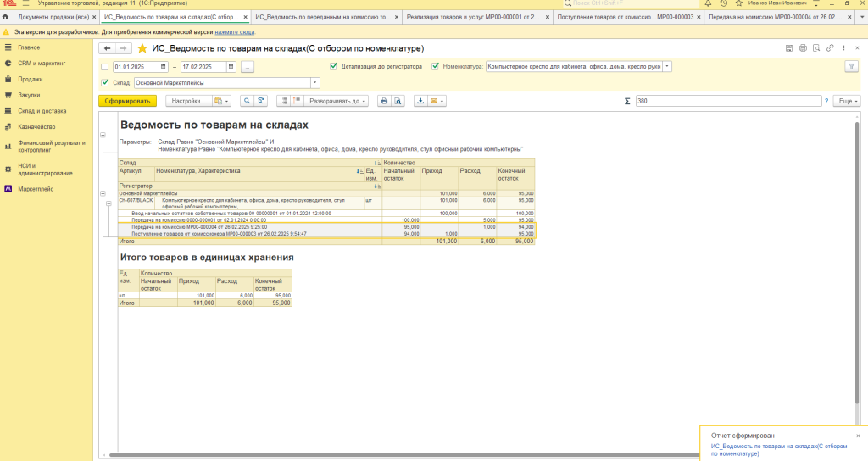This screenshot has height=461, width=868.
Task: Switch to 'Реализация товаров и услуг МР00-000001' tab
Action: (x=473, y=17)
